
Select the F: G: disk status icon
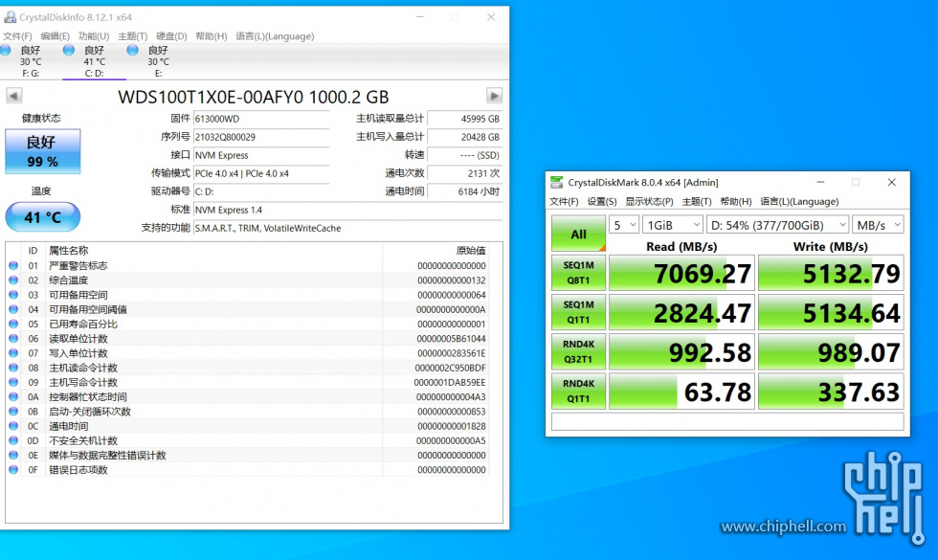[x=6, y=50]
